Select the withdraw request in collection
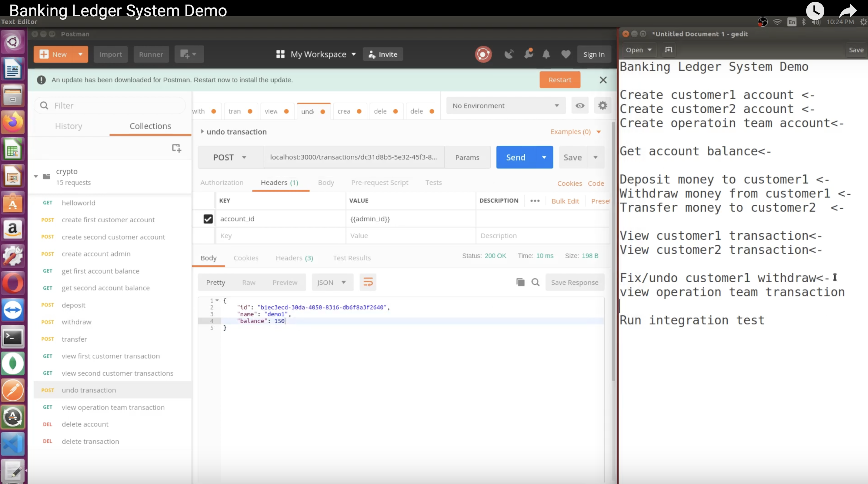The image size is (868, 484). pyautogui.click(x=112, y=322)
